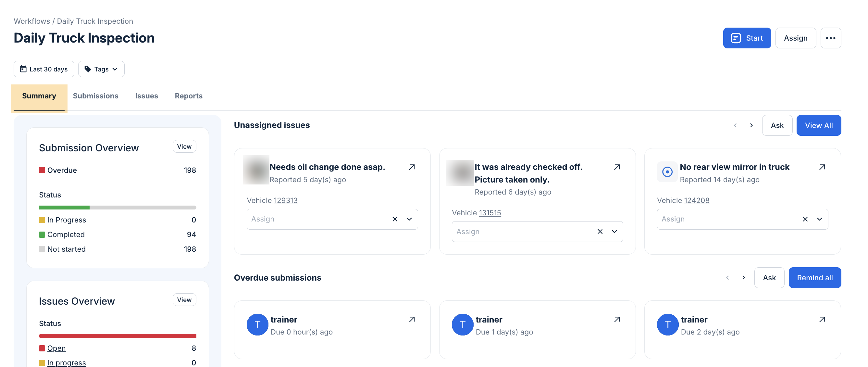
Task: Clear the assignee for vehicle 124208
Action: click(x=805, y=220)
